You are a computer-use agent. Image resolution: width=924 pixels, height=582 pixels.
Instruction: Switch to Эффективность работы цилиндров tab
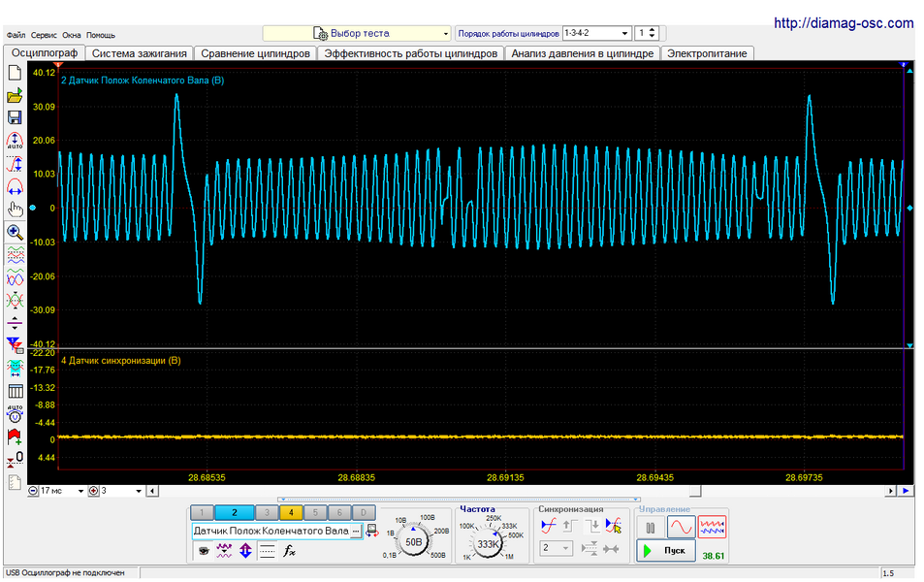point(411,53)
